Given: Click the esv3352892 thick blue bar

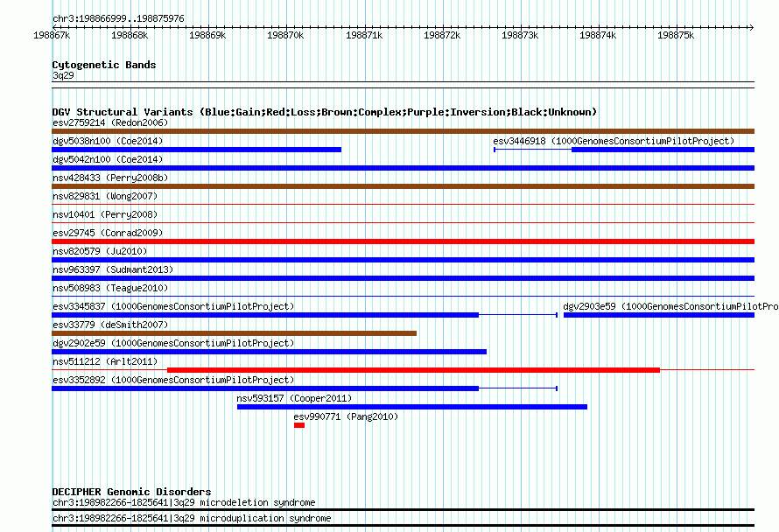Looking at the screenshot, I should (265, 388).
